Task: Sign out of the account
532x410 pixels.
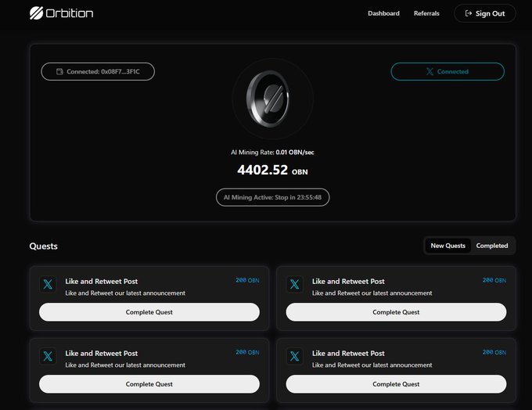Action: 485,13
